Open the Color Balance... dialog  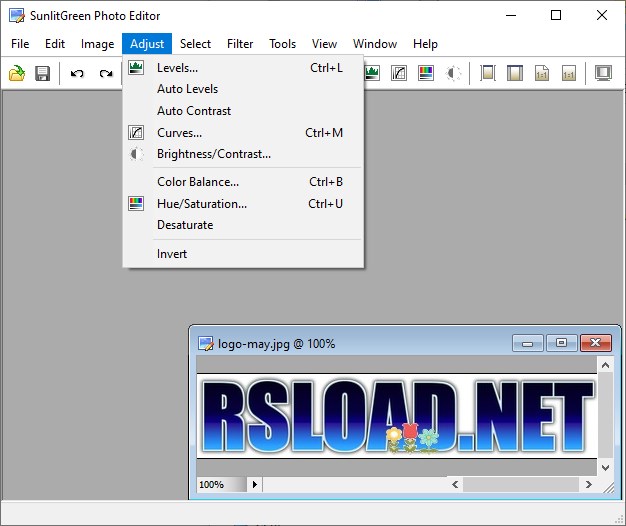(x=198, y=182)
